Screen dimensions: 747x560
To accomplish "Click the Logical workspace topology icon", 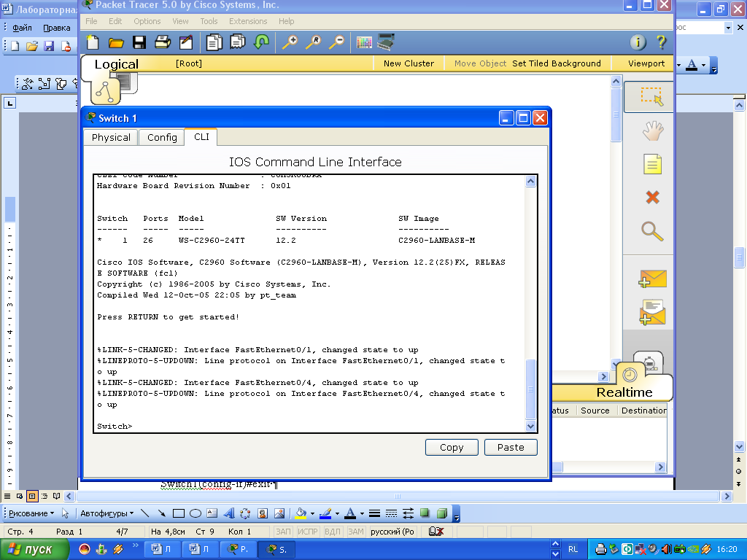I will pos(105,91).
